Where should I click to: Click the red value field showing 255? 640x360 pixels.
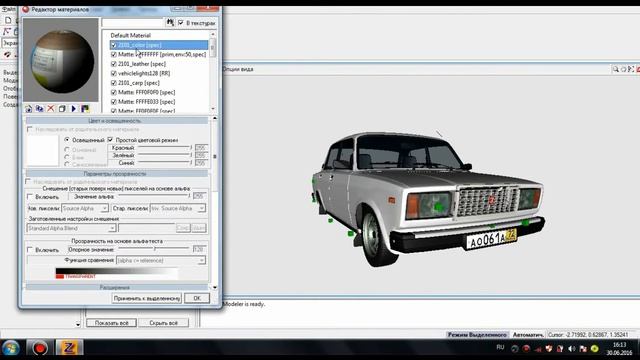tap(201, 148)
